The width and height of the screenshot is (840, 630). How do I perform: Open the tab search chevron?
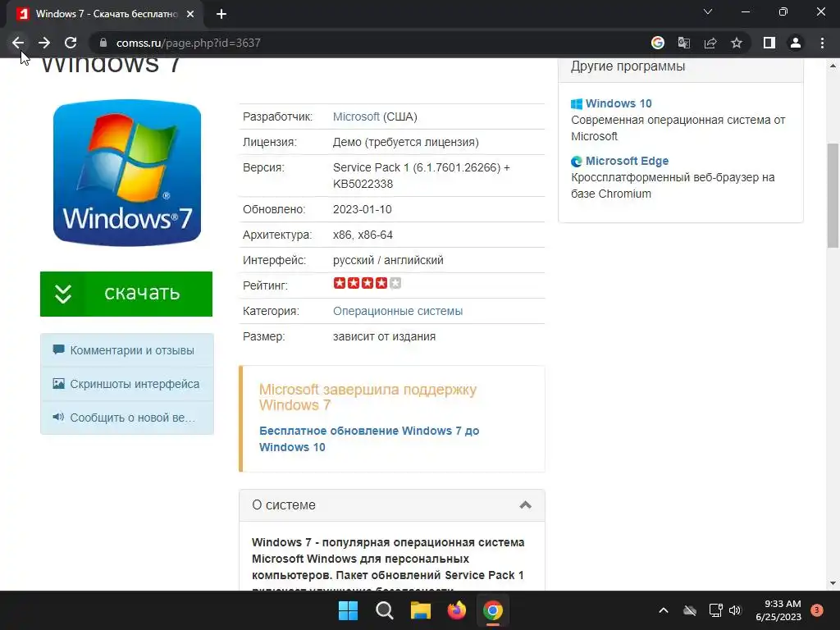click(708, 11)
